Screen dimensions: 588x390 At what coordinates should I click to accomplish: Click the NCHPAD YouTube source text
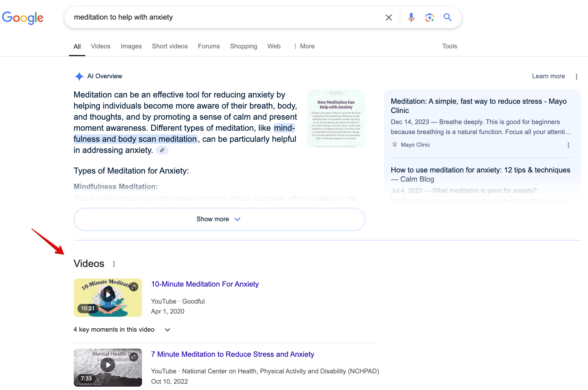click(x=265, y=371)
